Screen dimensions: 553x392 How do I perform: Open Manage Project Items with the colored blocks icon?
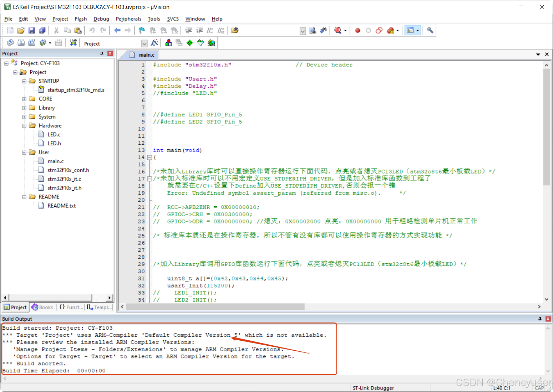(168, 43)
